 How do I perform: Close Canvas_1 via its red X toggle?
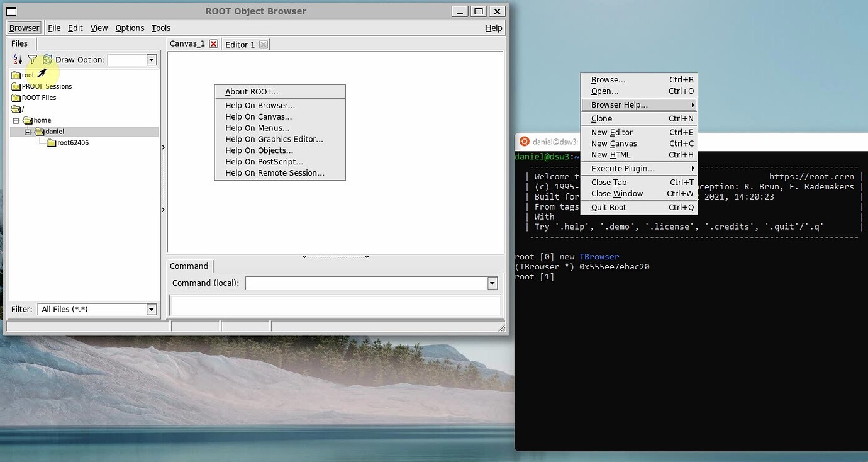[213, 44]
